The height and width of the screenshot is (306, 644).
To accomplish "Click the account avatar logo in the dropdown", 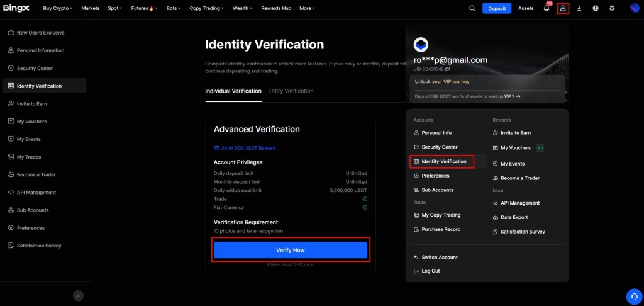I will click(421, 45).
